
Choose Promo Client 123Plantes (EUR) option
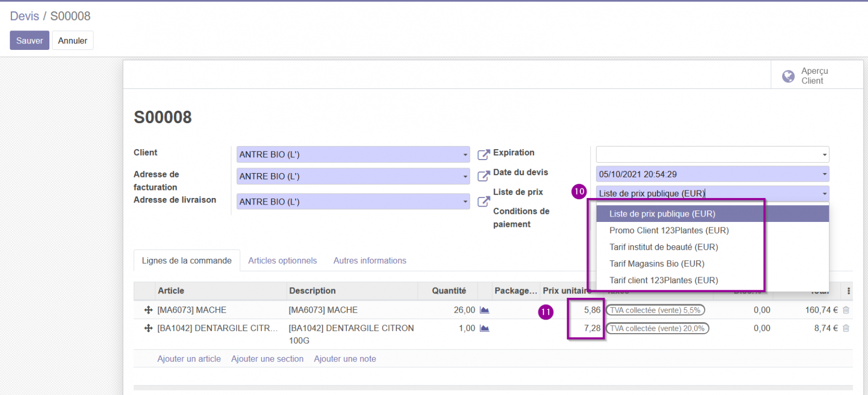(669, 231)
